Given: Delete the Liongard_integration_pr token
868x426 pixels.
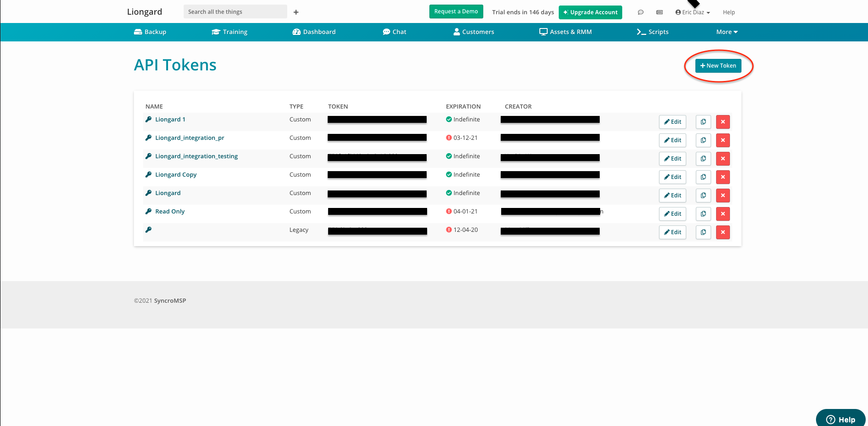Looking at the screenshot, I should (x=723, y=140).
